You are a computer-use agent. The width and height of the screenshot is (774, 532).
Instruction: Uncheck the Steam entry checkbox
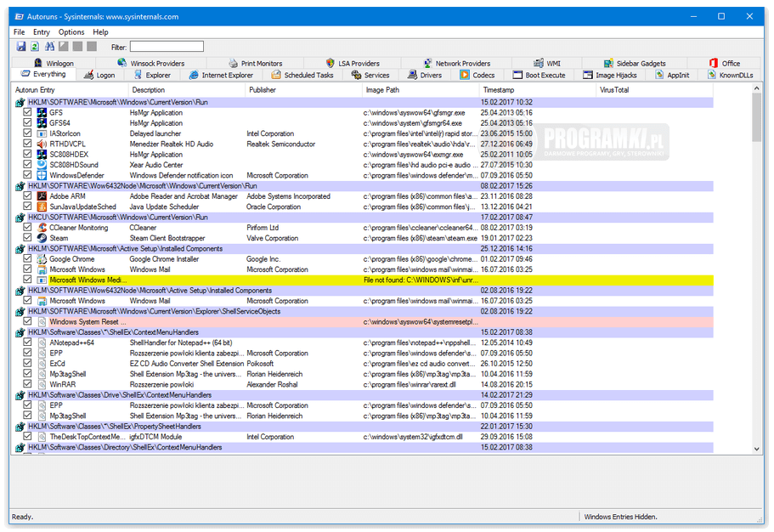point(28,238)
